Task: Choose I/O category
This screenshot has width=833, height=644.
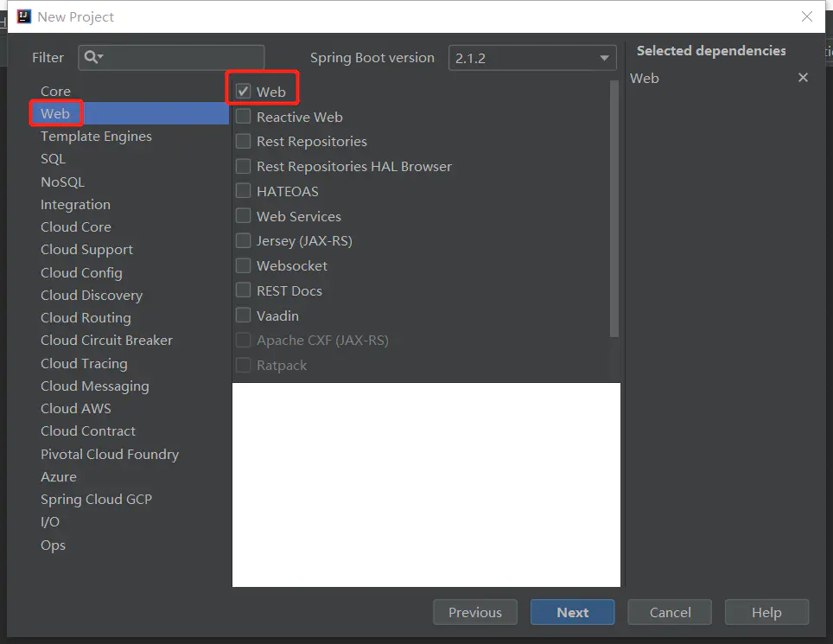Action: (50, 522)
